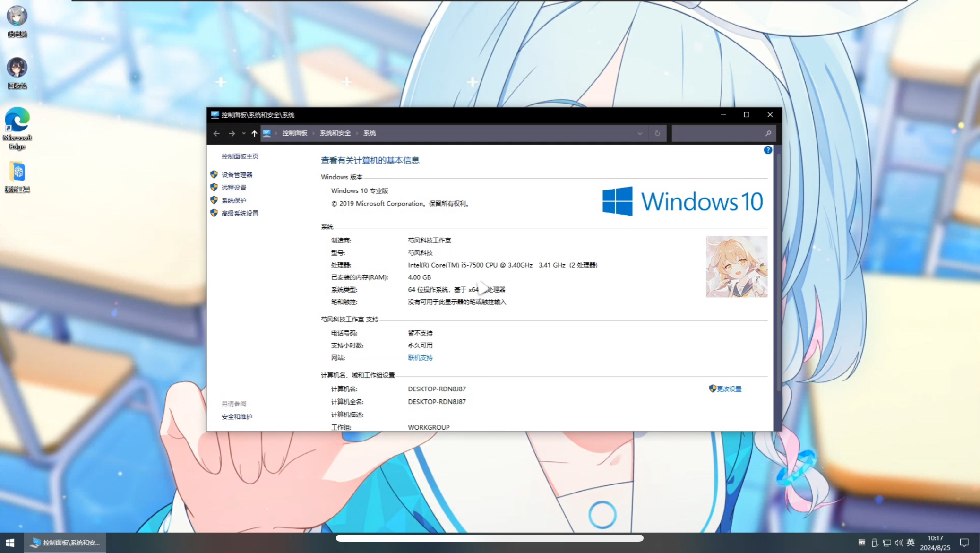The height and width of the screenshot is (553, 980).
Task: Open the blue help question mark
Action: (x=768, y=150)
